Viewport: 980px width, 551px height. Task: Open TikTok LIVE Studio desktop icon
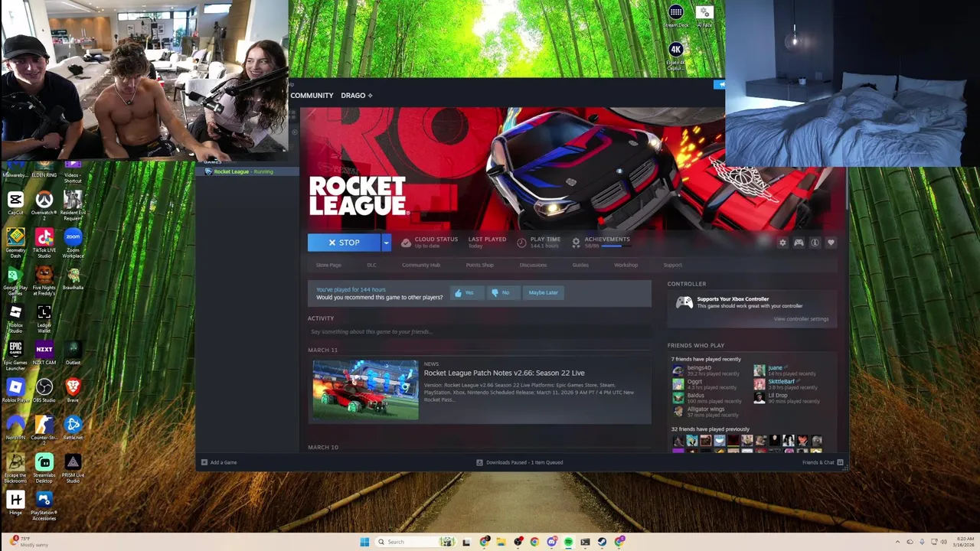click(44, 243)
